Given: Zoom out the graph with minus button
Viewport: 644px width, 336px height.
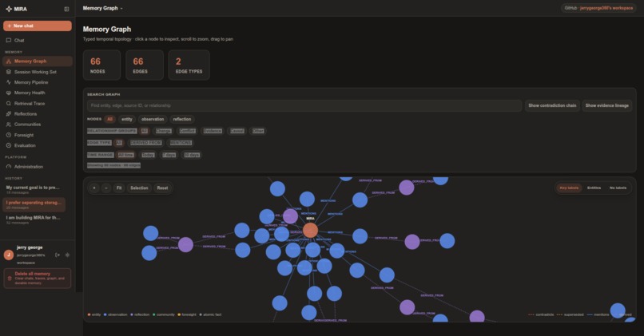Looking at the screenshot, I should click(106, 188).
